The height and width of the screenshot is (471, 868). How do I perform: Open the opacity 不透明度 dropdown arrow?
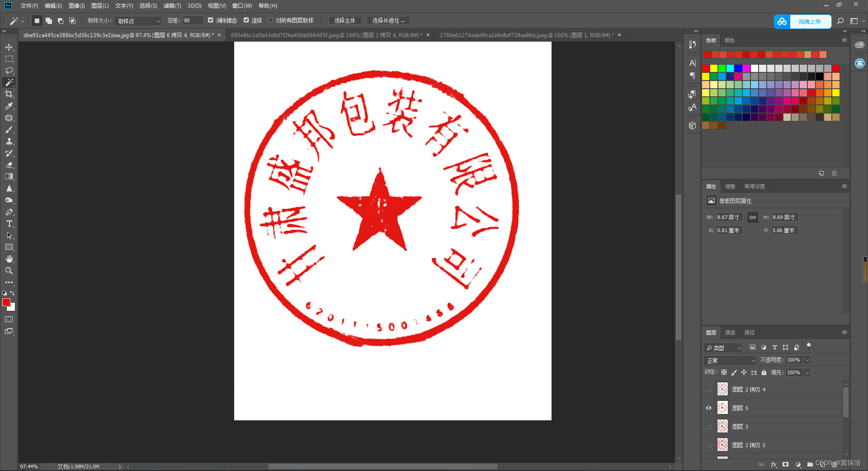tap(807, 360)
